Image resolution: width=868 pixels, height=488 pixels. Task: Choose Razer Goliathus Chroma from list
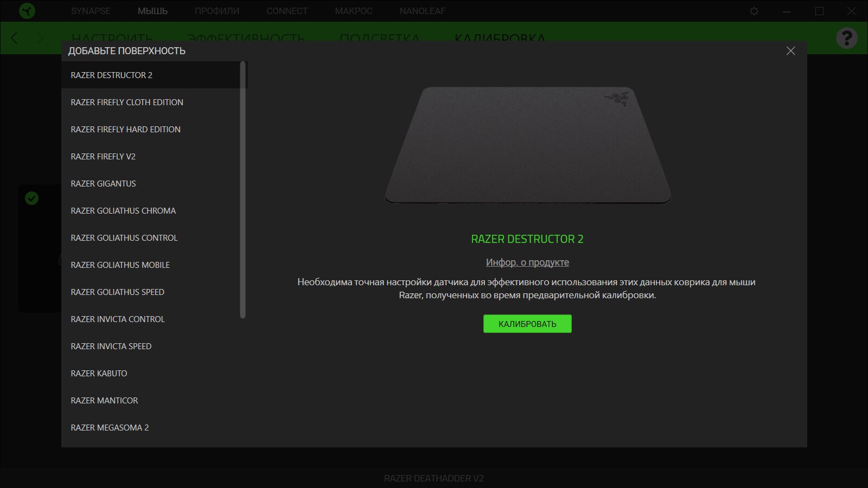[x=151, y=210]
